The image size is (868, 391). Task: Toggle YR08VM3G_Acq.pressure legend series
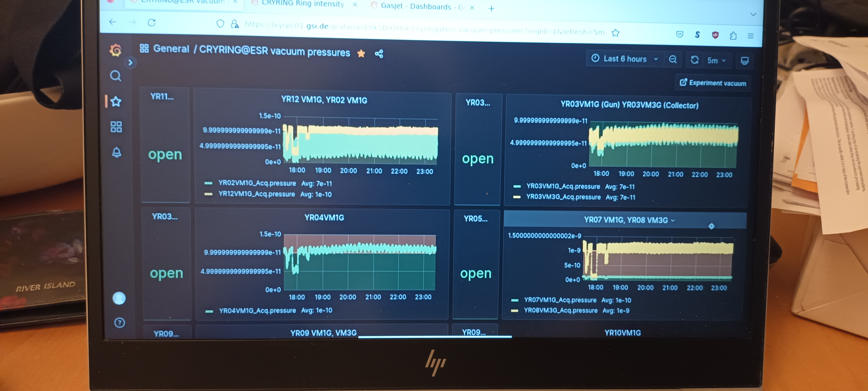(560, 310)
